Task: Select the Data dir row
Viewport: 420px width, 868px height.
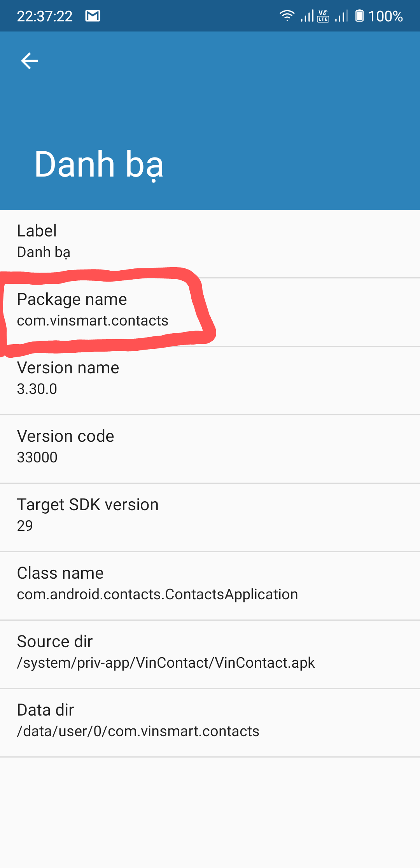Action: [210, 721]
